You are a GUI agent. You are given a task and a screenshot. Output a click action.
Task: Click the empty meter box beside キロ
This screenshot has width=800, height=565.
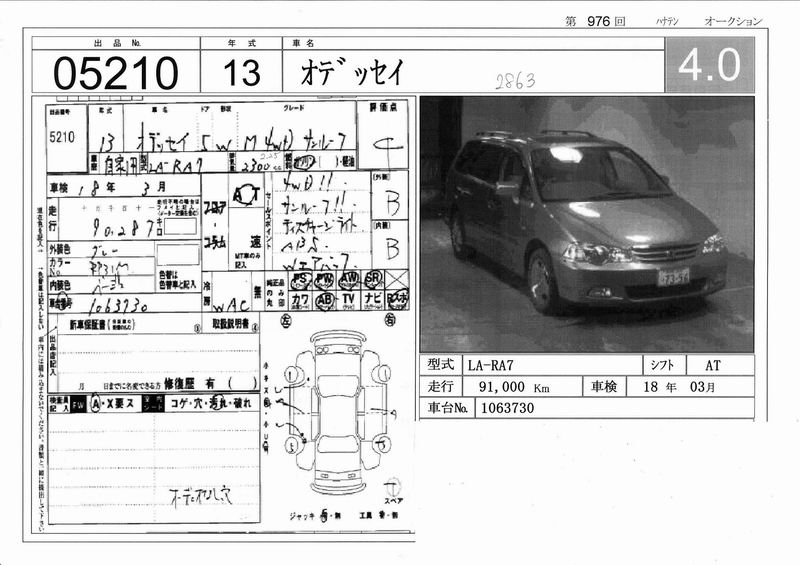pyautogui.click(x=180, y=226)
